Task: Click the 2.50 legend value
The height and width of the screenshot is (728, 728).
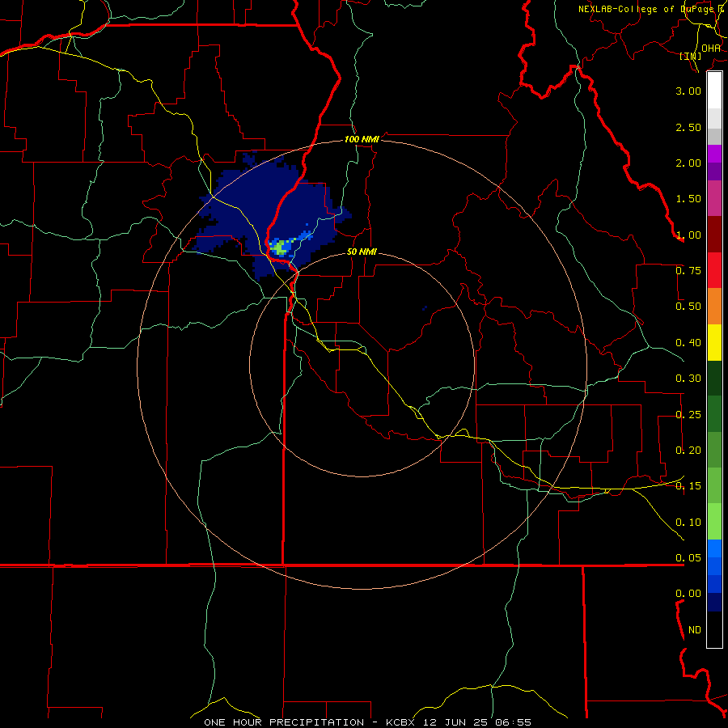Action: coord(688,127)
